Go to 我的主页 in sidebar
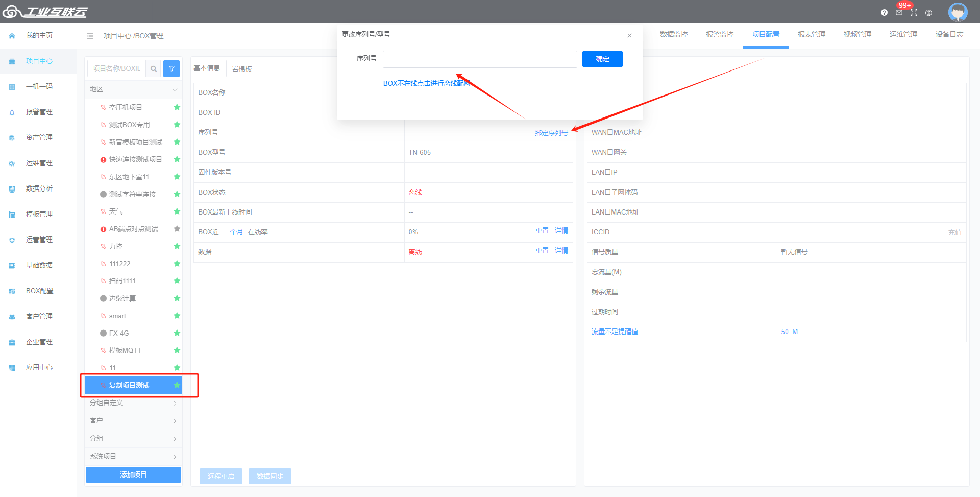 pos(38,35)
